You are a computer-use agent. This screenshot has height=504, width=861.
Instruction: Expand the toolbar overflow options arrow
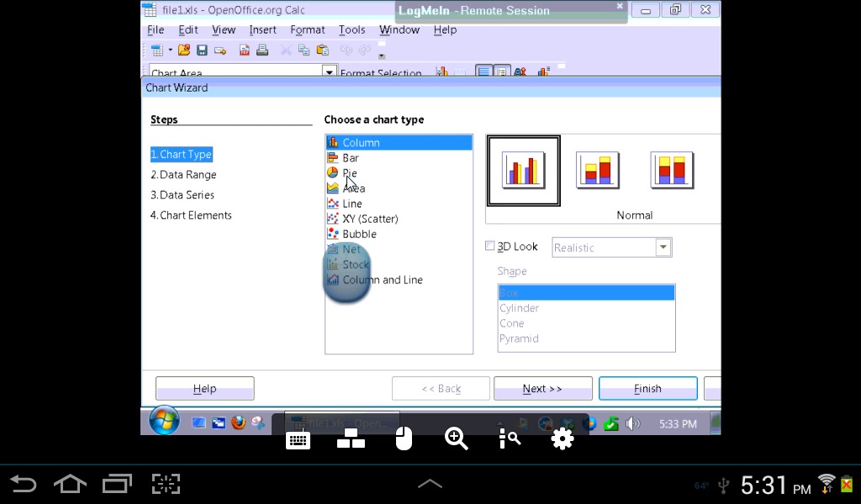coord(382,56)
